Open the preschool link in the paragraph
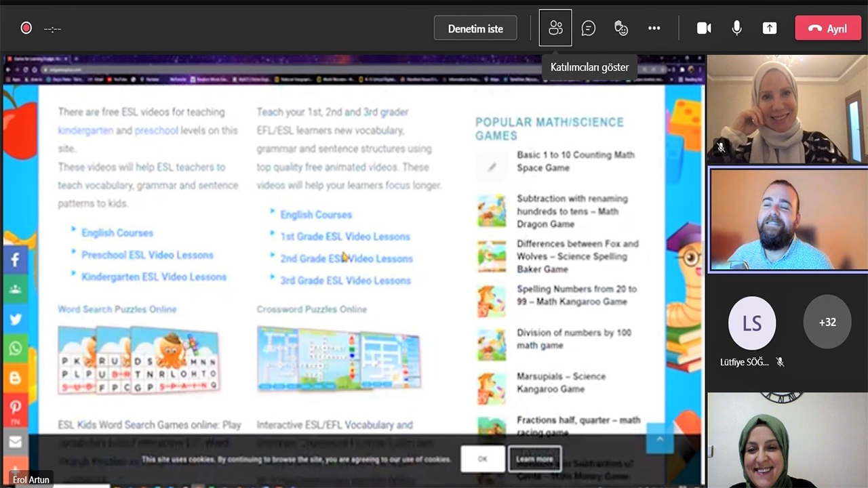 (x=156, y=130)
